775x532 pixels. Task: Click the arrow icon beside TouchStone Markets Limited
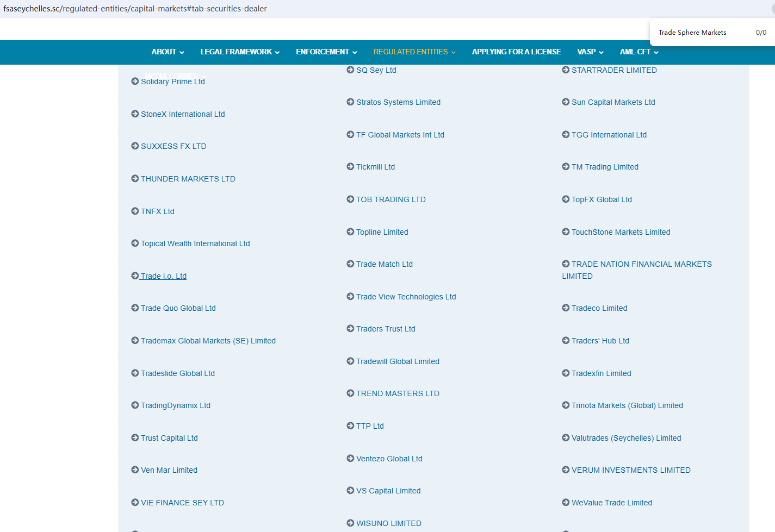(566, 231)
